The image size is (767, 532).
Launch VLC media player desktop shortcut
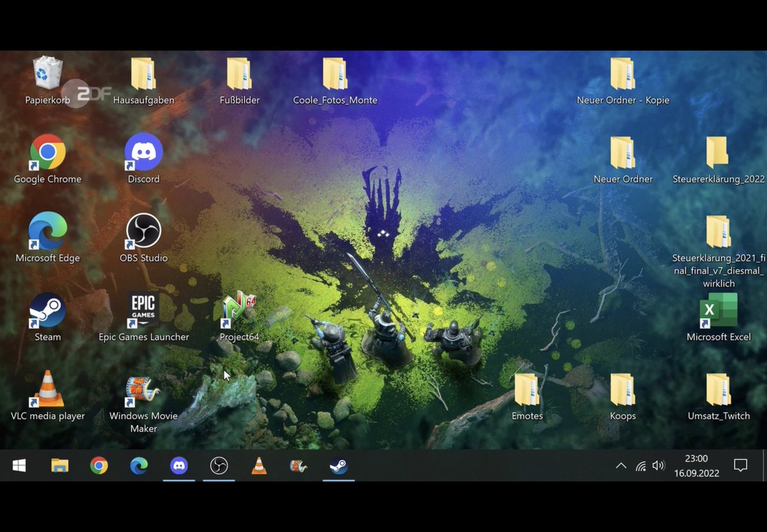coord(48,389)
